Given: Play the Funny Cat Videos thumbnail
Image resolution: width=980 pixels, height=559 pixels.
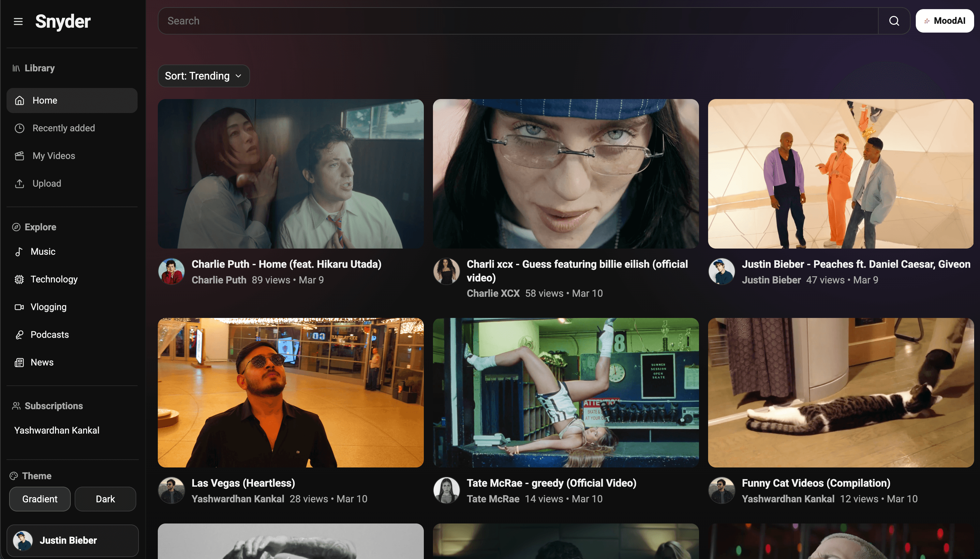Looking at the screenshot, I should tap(840, 393).
